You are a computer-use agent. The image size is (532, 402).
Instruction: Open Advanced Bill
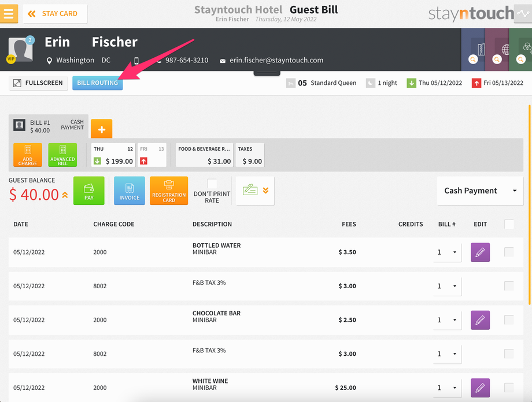pyautogui.click(x=62, y=155)
